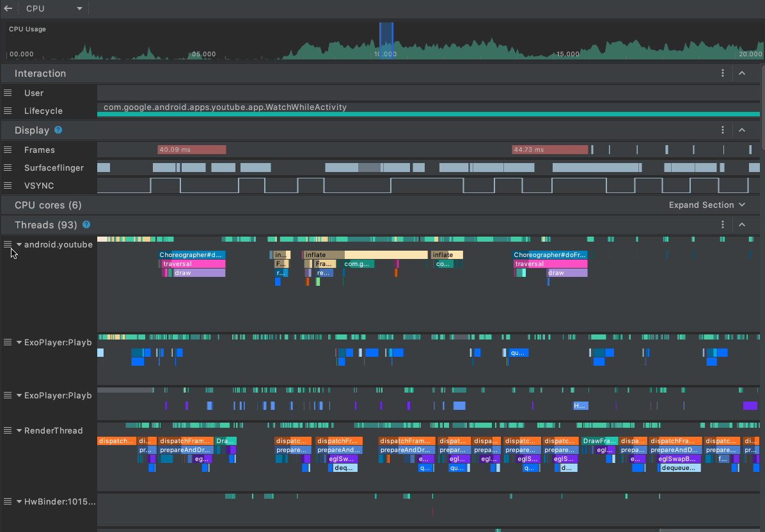Viewport: 765px width, 532px height.
Task: Select the Frames row label
Action: tap(40, 150)
